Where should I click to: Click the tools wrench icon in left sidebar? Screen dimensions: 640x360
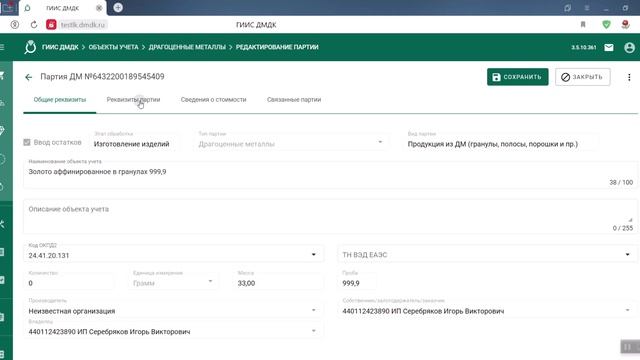point(2,224)
